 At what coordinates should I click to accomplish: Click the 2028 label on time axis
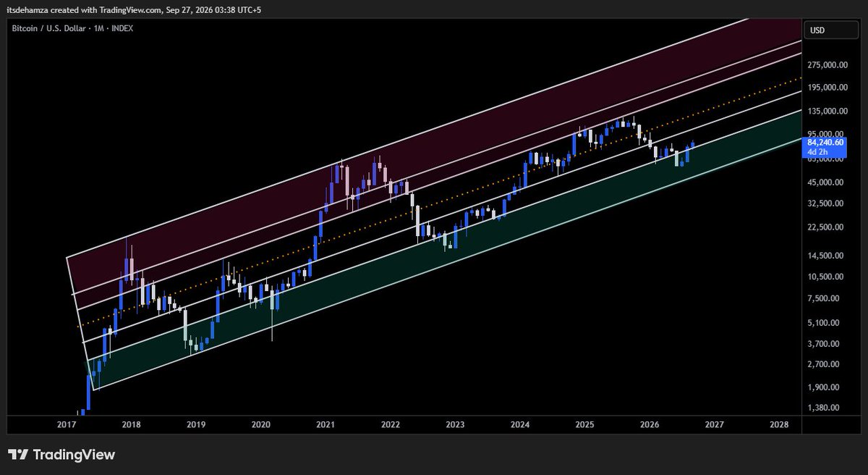pos(779,424)
